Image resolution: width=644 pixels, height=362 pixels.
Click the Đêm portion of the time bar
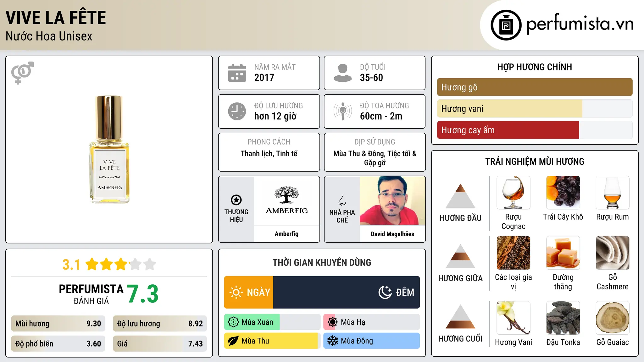pos(347,292)
